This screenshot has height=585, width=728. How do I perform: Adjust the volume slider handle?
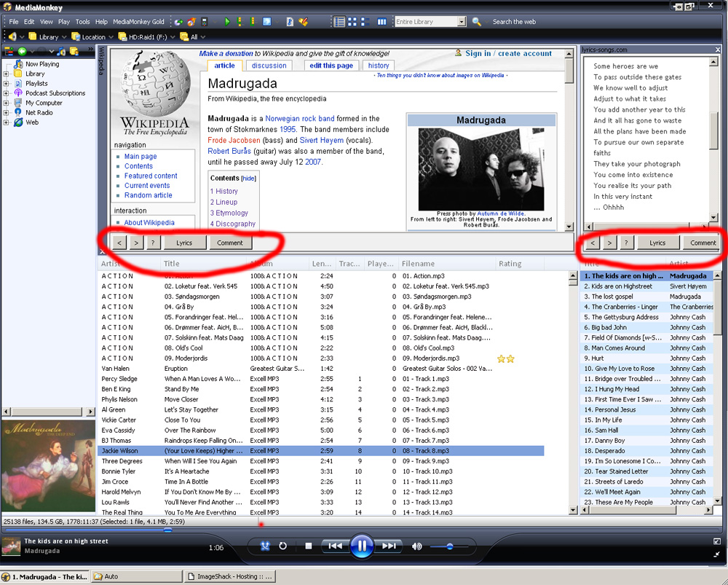[449, 546]
